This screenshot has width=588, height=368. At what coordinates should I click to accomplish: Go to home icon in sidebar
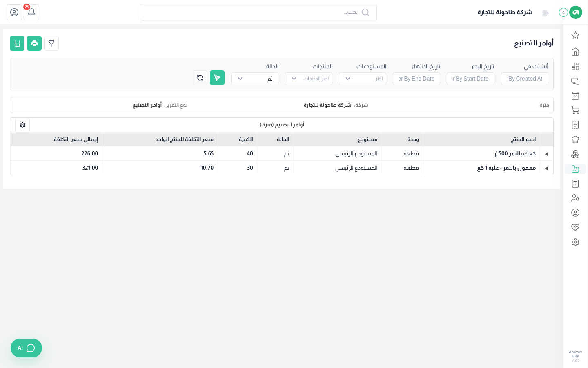click(575, 52)
